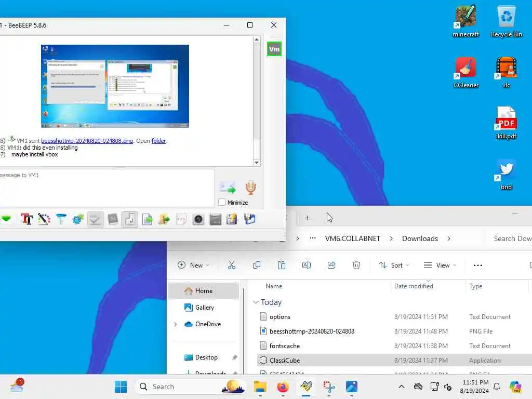Screen dimensions: 532x399
Task: Click the send image icon beside the message box
Action: (x=228, y=187)
